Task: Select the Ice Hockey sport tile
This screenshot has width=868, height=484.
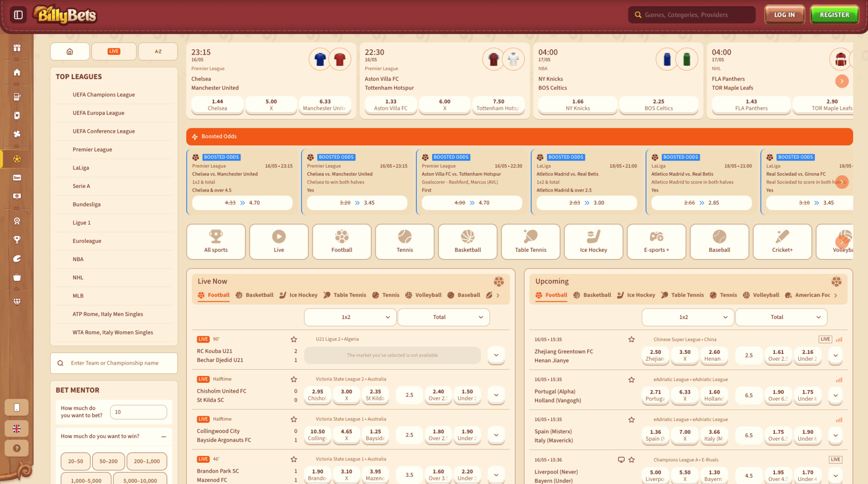Action: 594,242
